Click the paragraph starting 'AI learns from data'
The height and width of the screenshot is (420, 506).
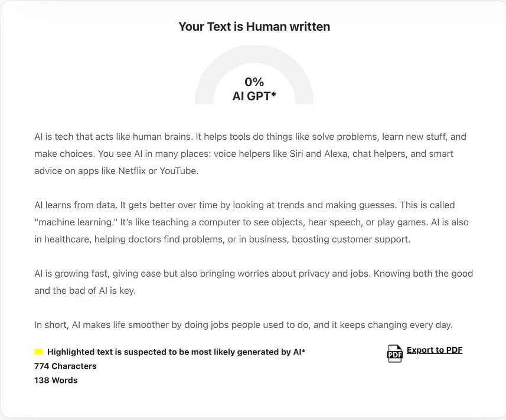[250, 222]
